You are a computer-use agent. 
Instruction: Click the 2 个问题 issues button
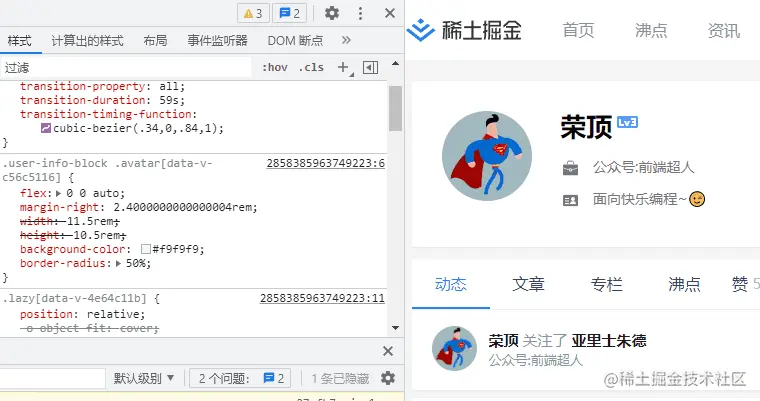(x=240, y=378)
